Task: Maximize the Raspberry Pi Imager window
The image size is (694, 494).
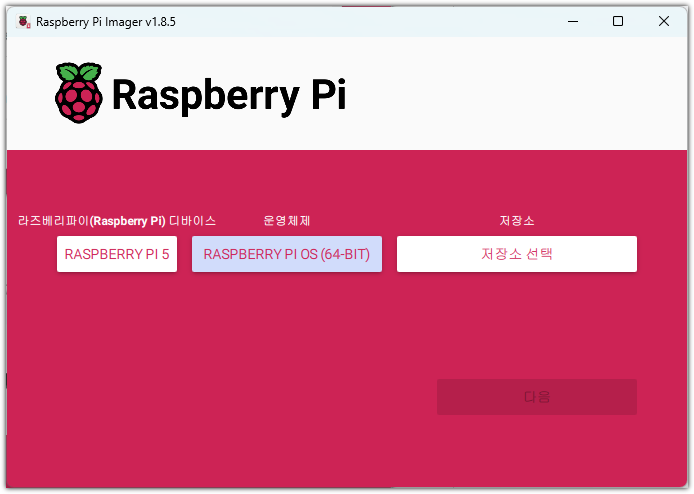Action: click(618, 21)
